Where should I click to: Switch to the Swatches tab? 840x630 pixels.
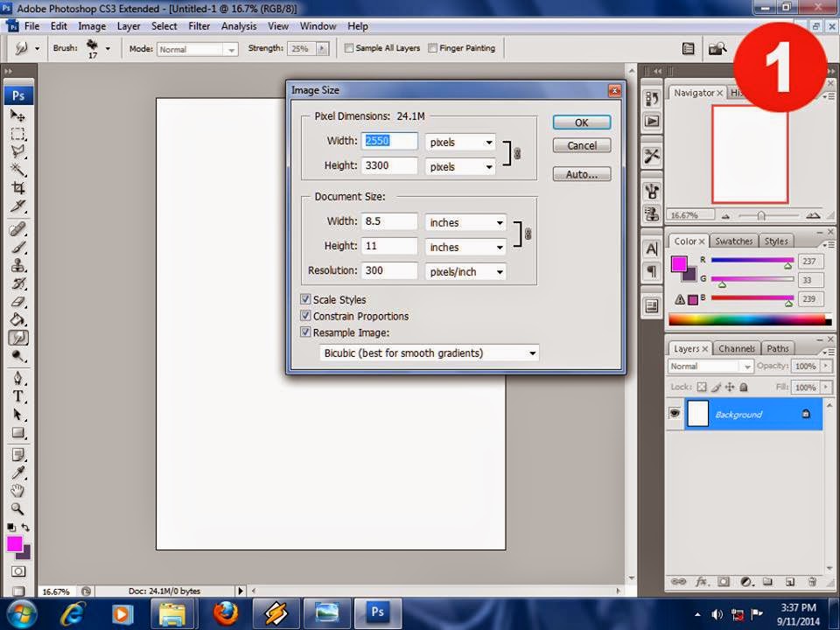point(734,241)
